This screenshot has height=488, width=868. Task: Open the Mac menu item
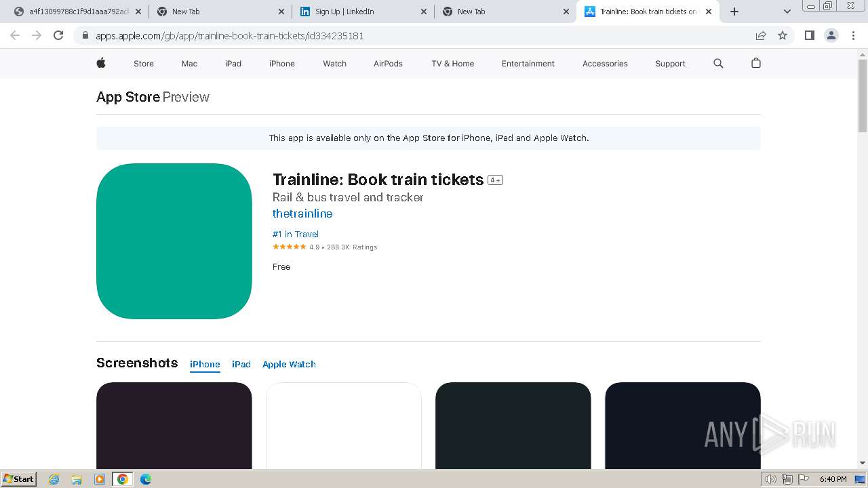click(x=189, y=64)
